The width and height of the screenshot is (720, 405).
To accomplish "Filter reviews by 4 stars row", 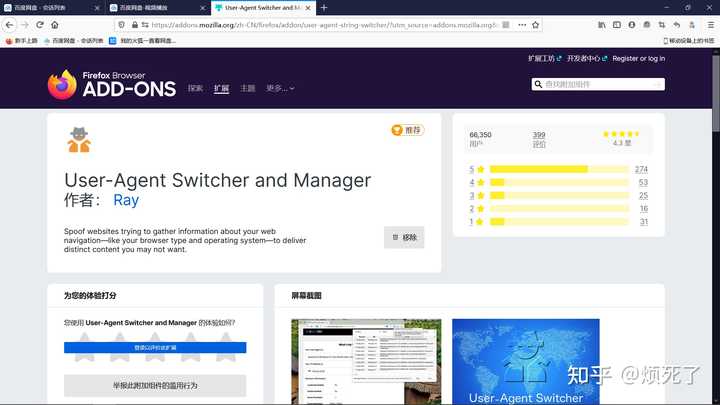I will 558,182.
